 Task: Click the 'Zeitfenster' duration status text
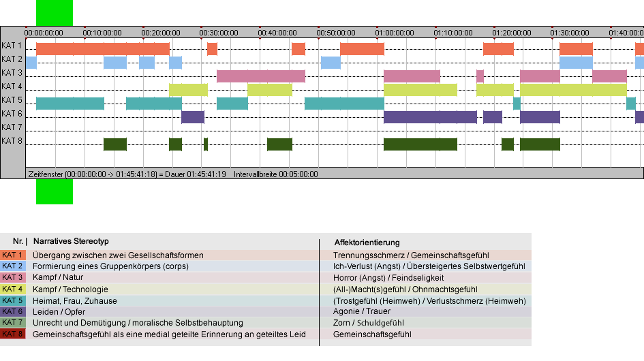coord(127,174)
